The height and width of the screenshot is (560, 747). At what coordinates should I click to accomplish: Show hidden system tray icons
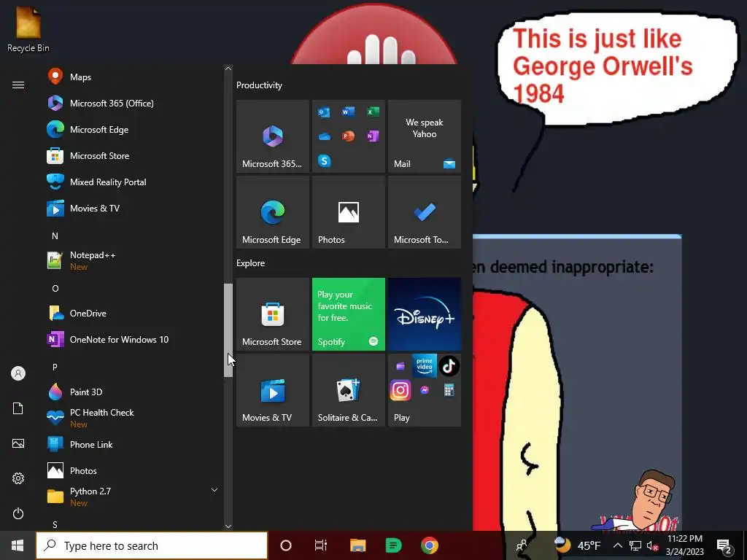coord(617,545)
